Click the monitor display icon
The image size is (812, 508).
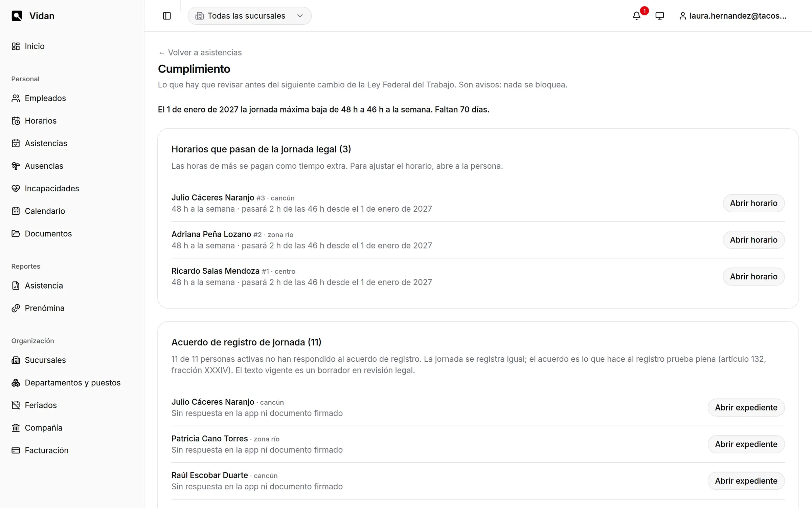[659, 16]
